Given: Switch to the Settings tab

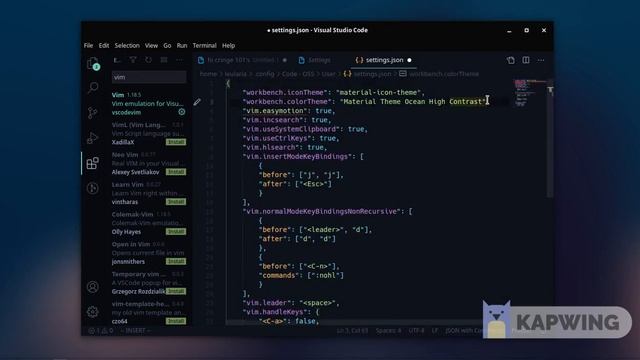Looking at the screenshot, I should [x=319, y=60].
